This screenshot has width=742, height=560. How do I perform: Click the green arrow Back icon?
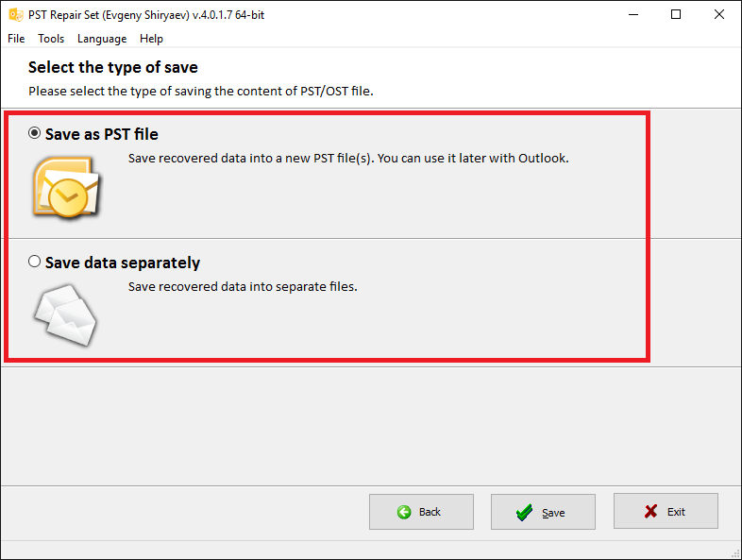pos(404,512)
